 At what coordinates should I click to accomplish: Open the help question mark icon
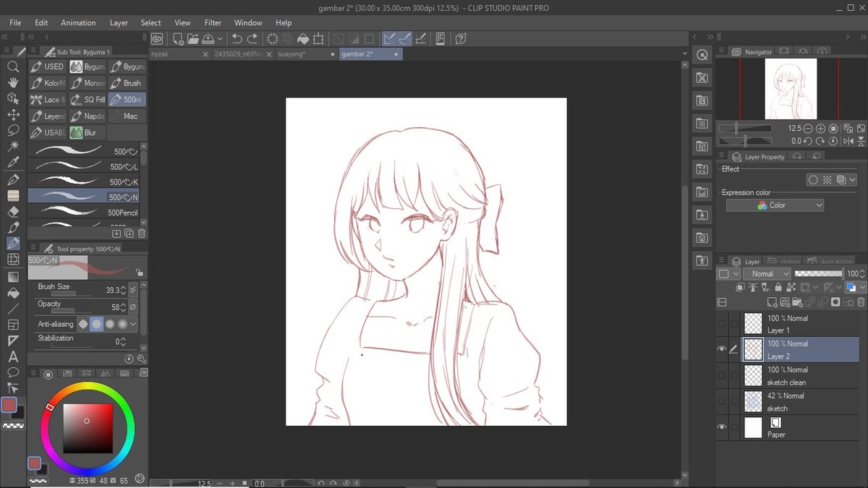click(461, 39)
